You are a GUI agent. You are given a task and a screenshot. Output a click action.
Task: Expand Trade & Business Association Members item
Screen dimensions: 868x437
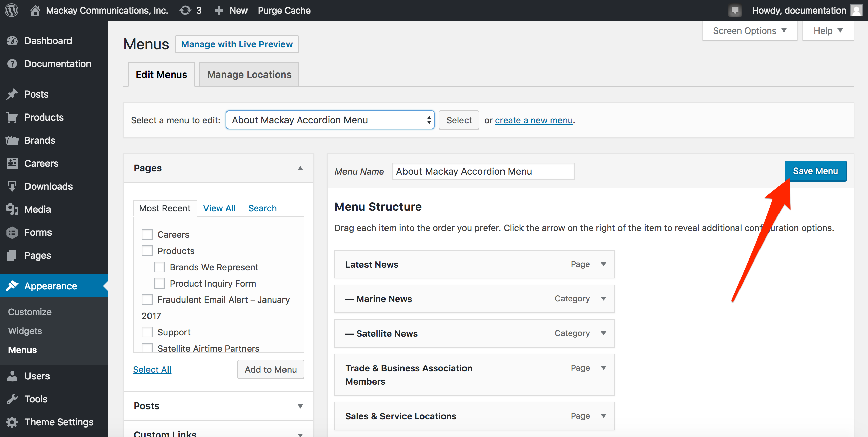coord(604,368)
